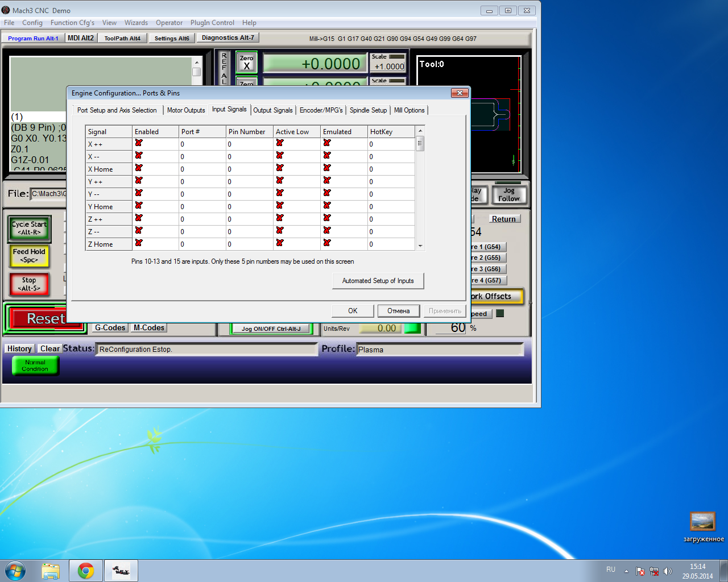The width and height of the screenshot is (728, 582).
Task: Click the Cycle Start button
Action: point(30,228)
